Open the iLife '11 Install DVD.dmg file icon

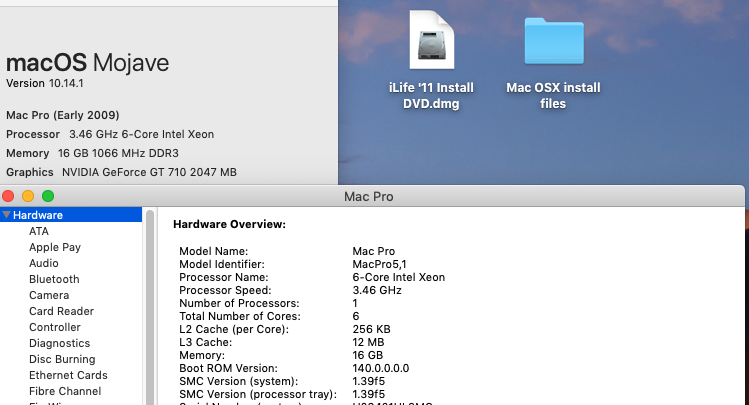click(431, 41)
